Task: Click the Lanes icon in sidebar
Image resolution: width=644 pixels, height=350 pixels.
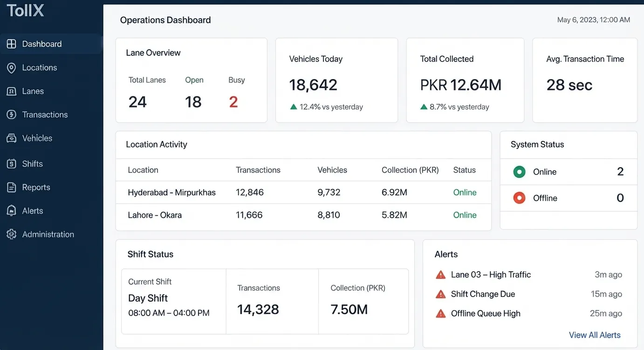Action: (12, 91)
